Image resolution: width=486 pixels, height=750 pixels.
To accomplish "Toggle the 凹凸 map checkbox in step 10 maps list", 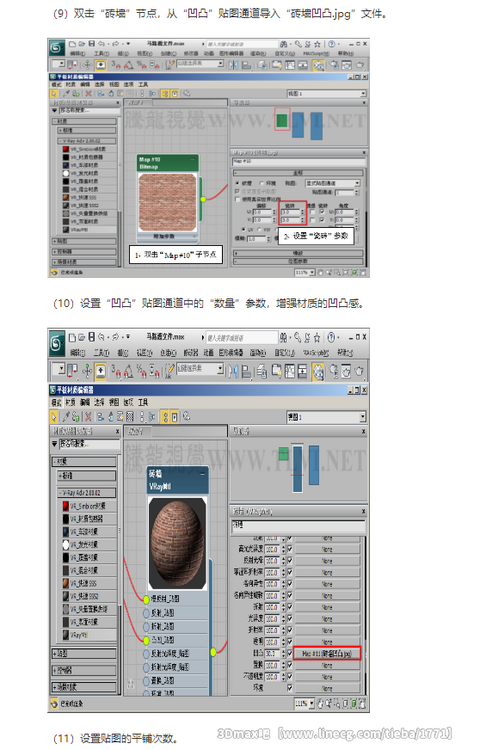I will pyautogui.click(x=290, y=653).
